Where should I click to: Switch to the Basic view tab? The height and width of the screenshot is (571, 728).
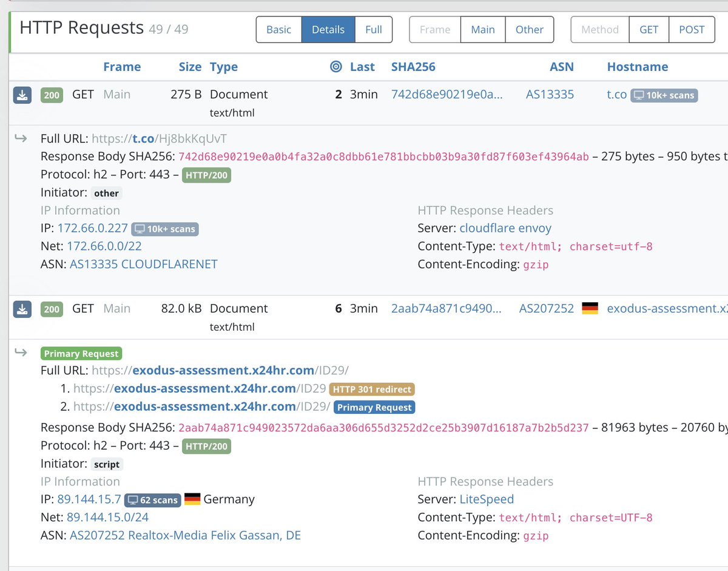tap(278, 29)
